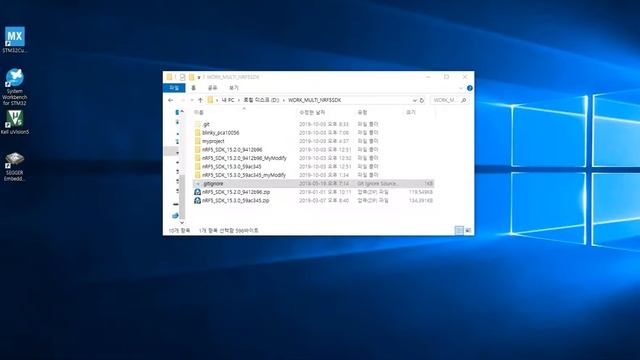Viewport: 640px width, 360px height.
Task: Open the STM32CubeMX desktop shortcut
Action: [15, 40]
